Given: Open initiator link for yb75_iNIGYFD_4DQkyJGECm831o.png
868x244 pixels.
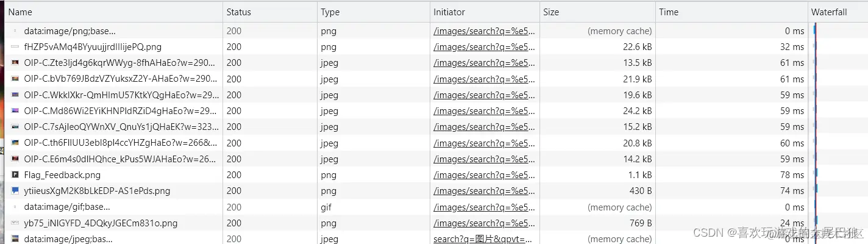Looking at the screenshot, I should pyautogui.click(x=485, y=223).
